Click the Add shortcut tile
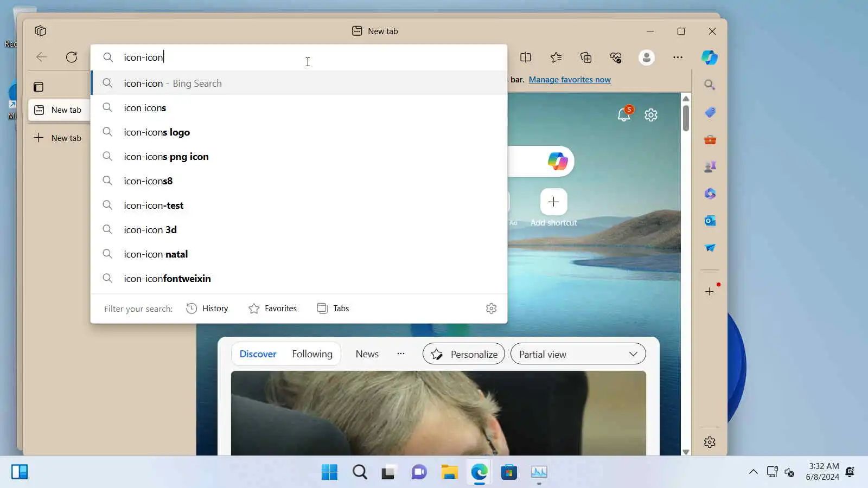Image resolution: width=868 pixels, height=488 pixels. 553,208
